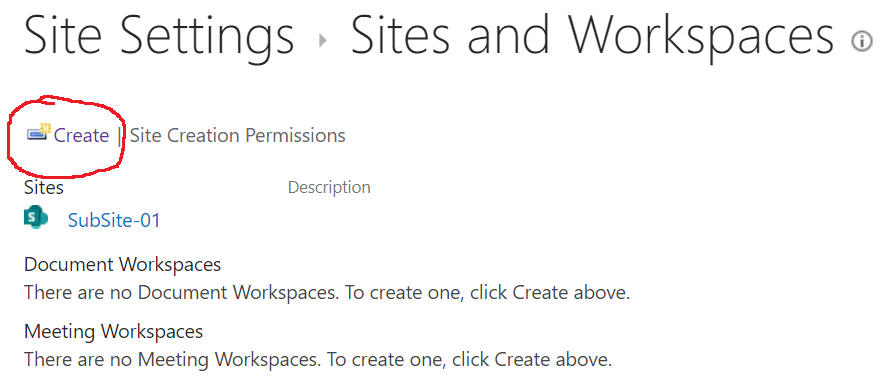Click the Sites column header
The width and height of the screenshot is (883, 388).
[x=44, y=188]
